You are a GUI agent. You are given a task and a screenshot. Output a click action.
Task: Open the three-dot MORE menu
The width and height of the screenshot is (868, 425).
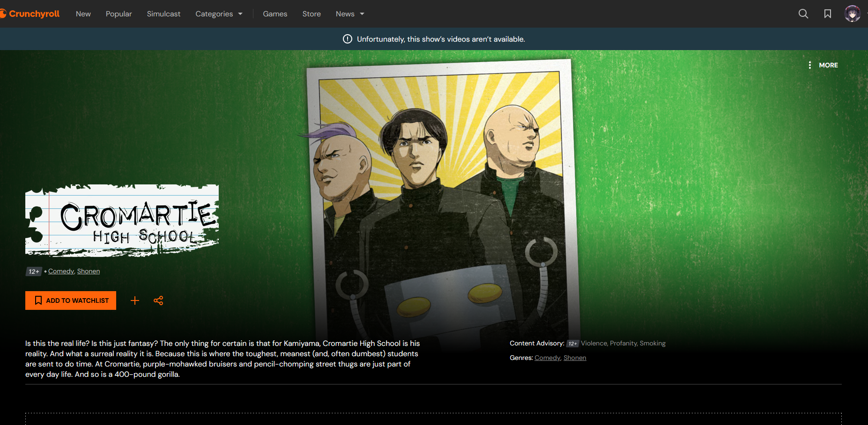823,65
